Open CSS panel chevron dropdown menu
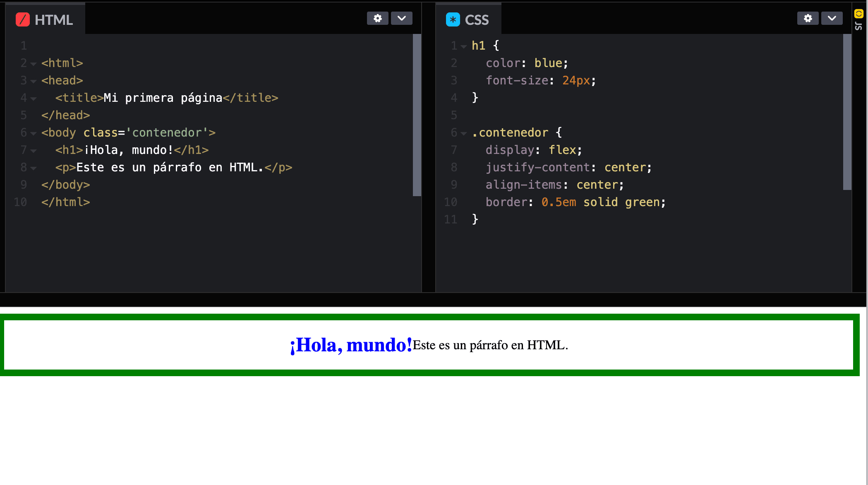868x485 pixels. tap(832, 18)
